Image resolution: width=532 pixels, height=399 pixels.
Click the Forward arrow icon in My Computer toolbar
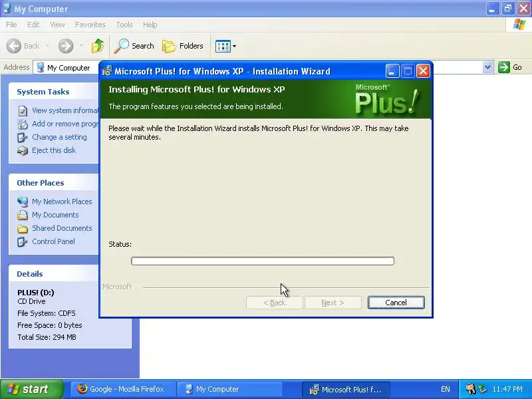[x=66, y=46]
